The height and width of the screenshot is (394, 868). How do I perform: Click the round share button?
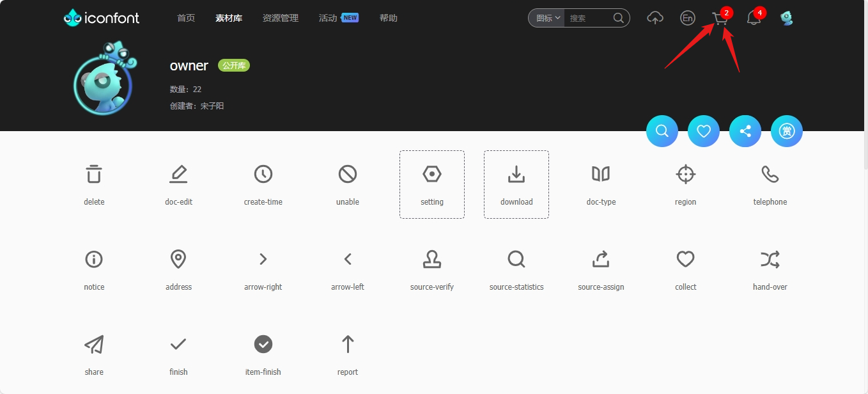[x=745, y=131]
